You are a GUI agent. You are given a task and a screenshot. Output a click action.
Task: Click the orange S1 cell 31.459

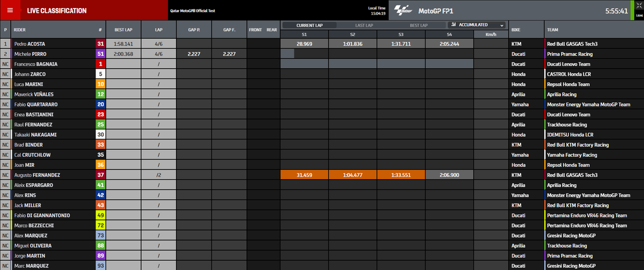(x=304, y=175)
